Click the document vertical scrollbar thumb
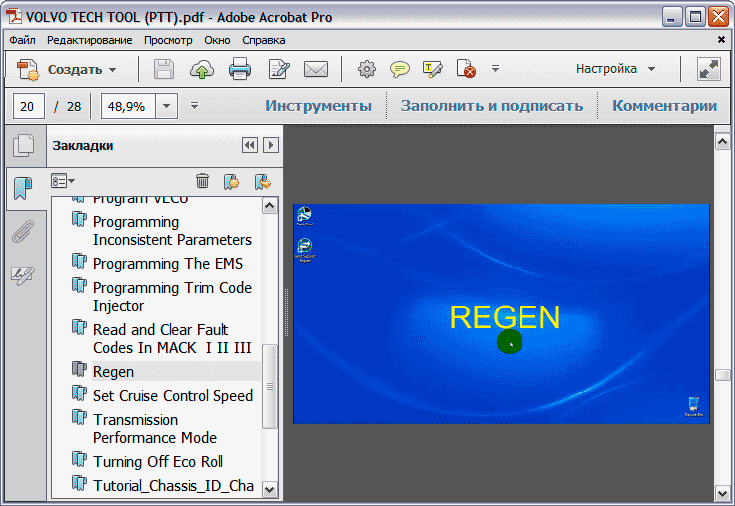Screen dimensions: 735x506 pos(723,375)
